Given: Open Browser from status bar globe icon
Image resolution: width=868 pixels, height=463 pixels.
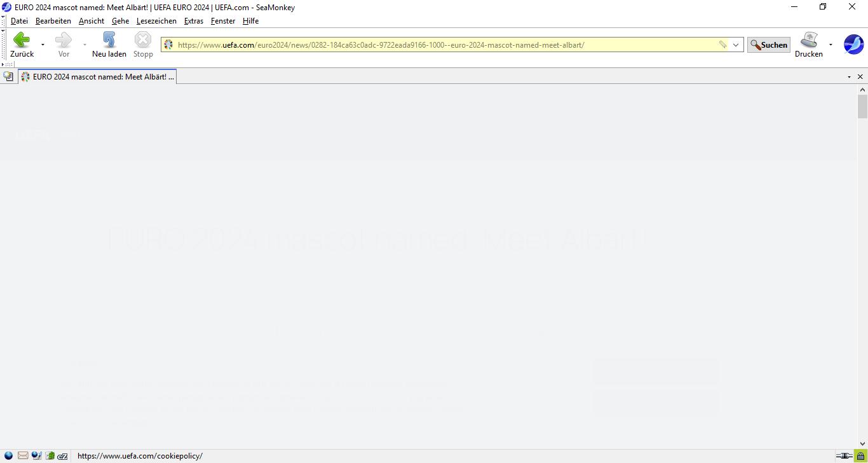Looking at the screenshot, I should point(8,456).
